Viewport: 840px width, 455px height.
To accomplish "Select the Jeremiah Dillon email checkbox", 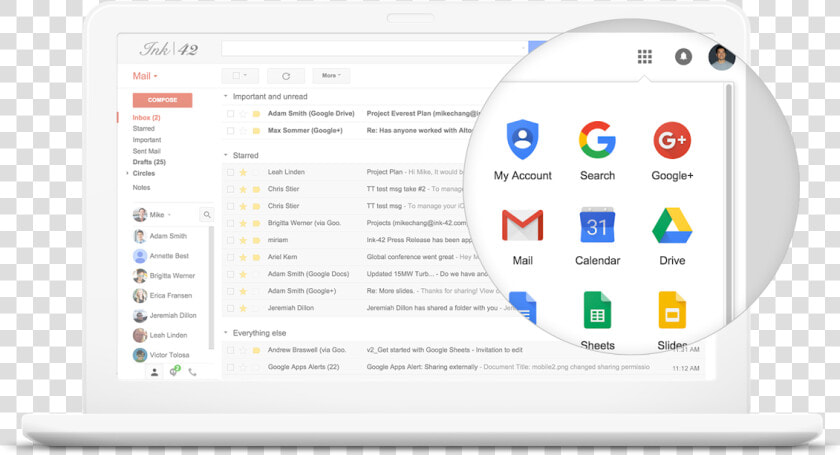I will [230, 308].
